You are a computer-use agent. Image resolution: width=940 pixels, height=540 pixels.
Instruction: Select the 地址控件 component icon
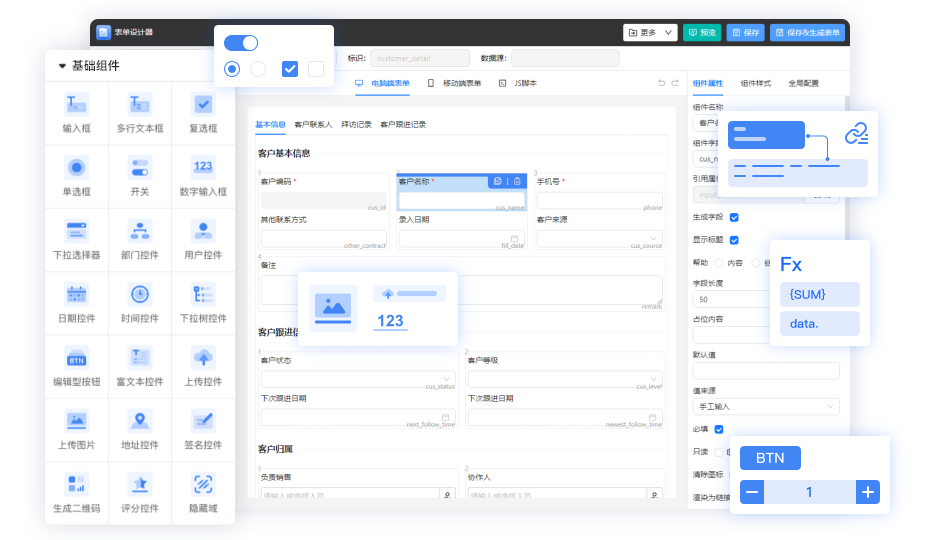coord(140,421)
